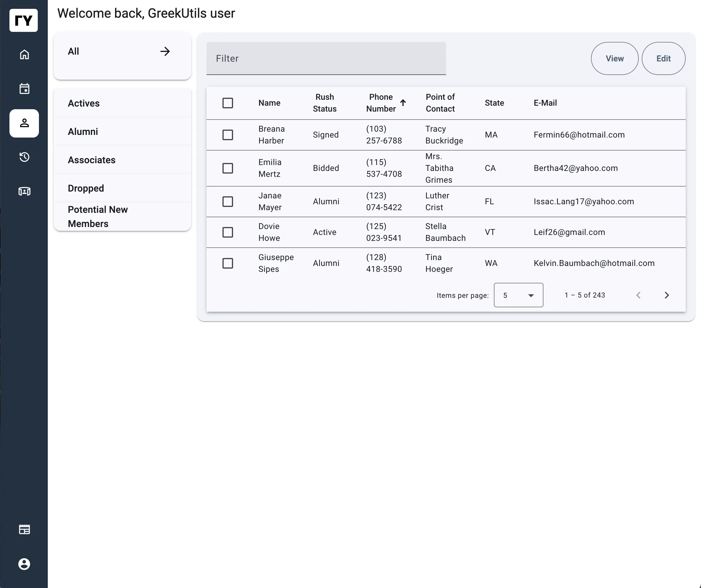Image resolution: width=701 pixels, height=588 pixels.
Task: Click the VT state cell
Action: (490, 232)
